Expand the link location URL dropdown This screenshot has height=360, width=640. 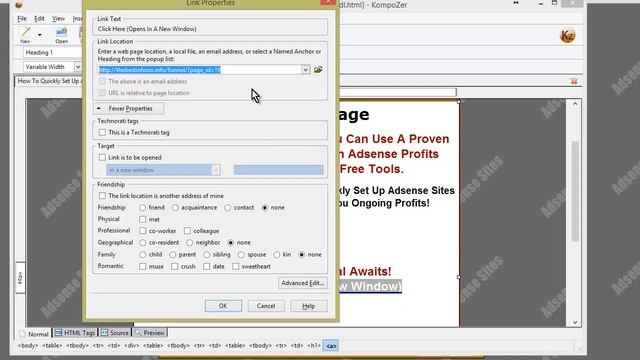pos(305,70)
